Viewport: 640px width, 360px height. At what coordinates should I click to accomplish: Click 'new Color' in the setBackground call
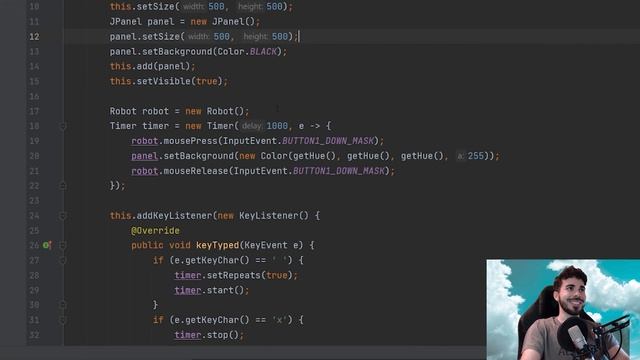pyautogui.click(x=263, y=156)
